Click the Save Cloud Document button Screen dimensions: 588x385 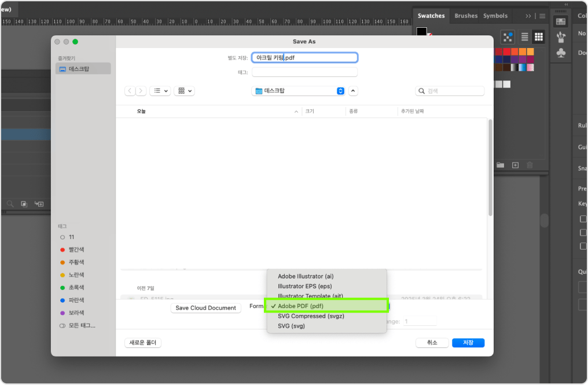coord(205,308)
